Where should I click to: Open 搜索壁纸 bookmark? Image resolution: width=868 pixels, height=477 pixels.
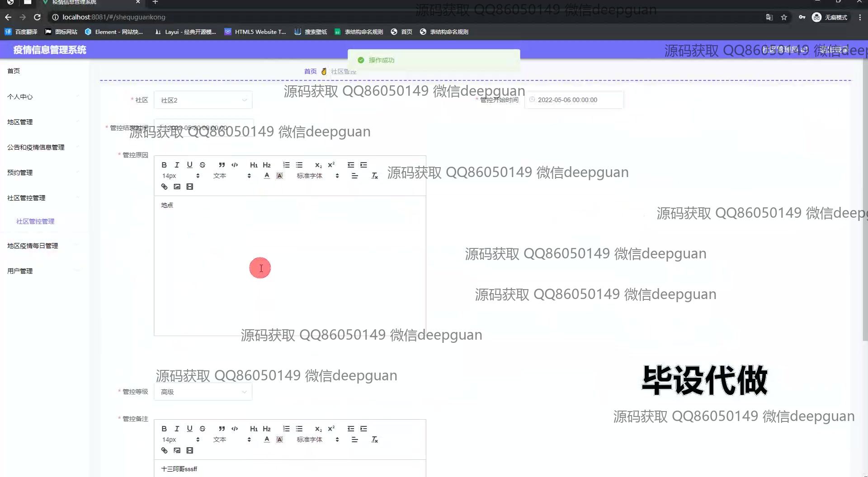(311, 32)
